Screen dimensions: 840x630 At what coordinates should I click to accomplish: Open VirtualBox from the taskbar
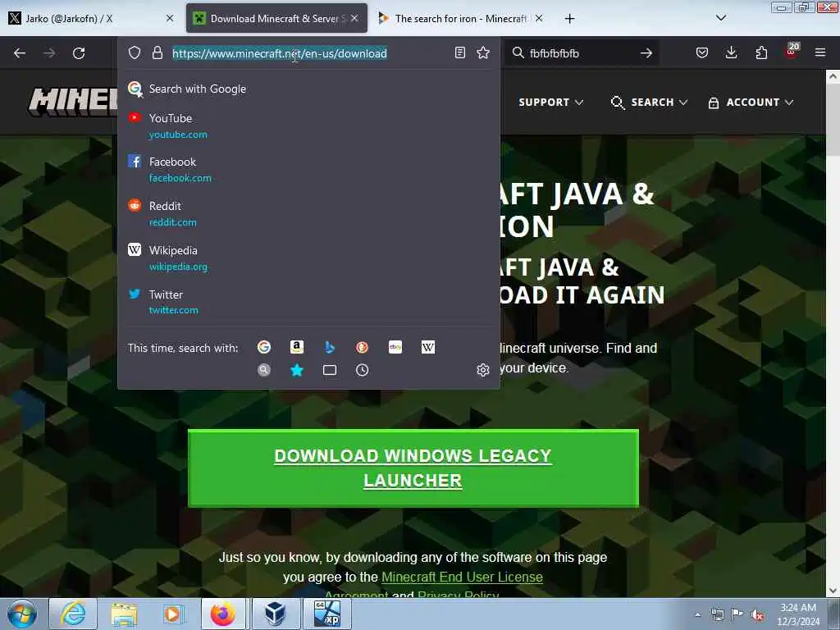(x=276, y=614)
